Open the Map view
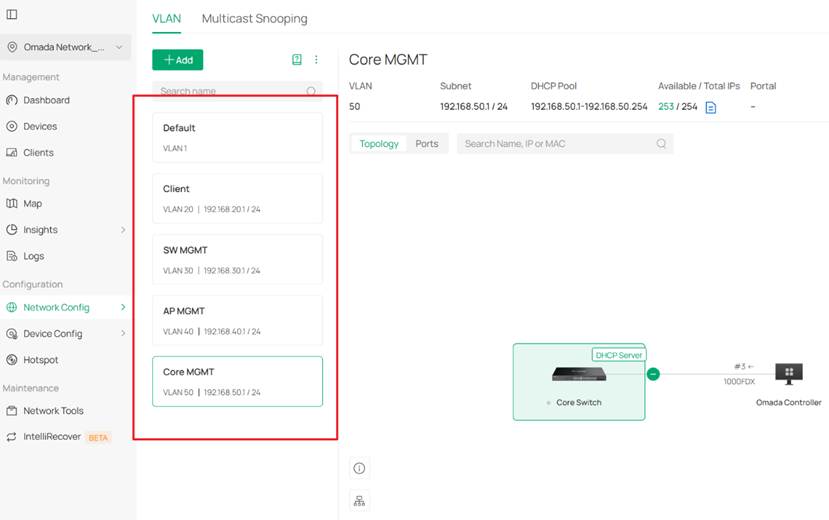 pyautogui.click(x=32, y=203)
